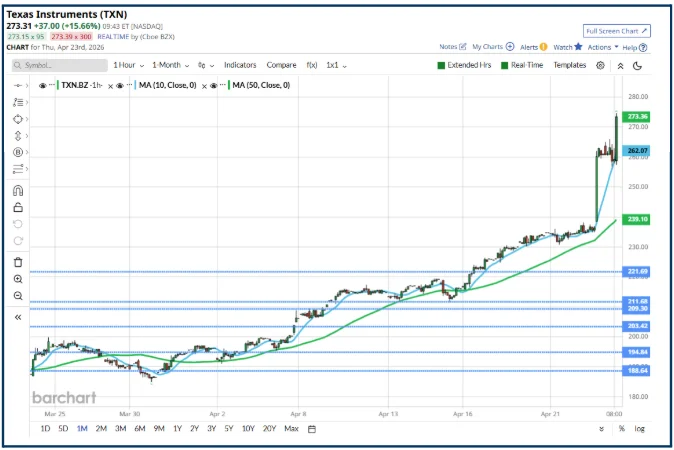Viewport: 674px width, 450px height.
Task: Click the 203.42 horizontal line label
Action: click(637, 326)
